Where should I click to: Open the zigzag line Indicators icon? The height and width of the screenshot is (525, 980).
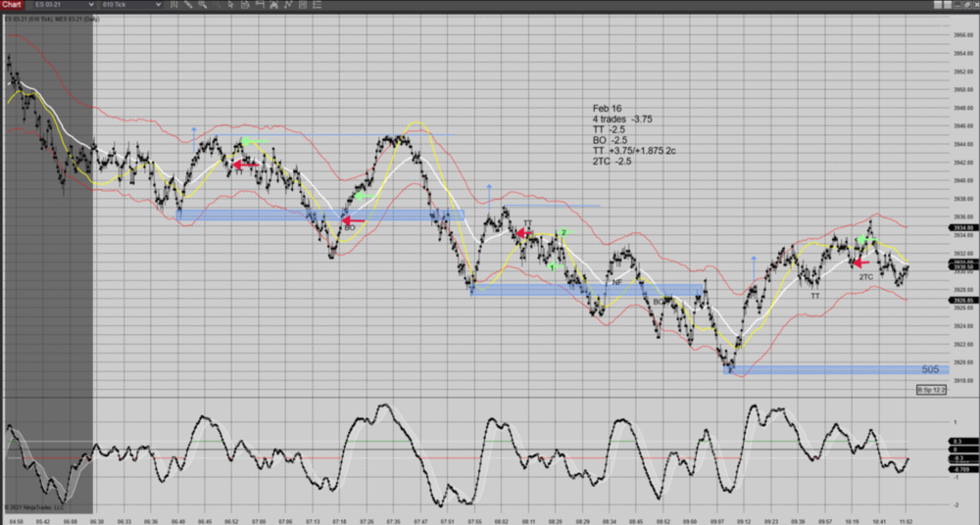(x=288, y=5)
